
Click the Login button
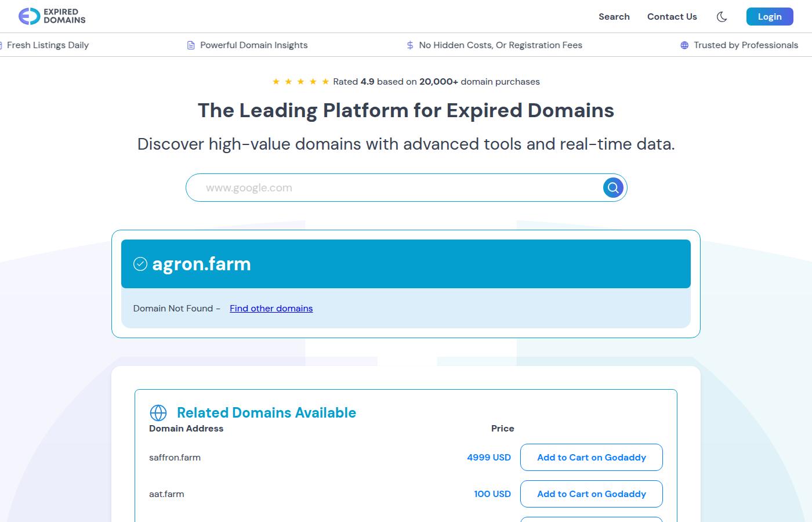tap(770, 17)
